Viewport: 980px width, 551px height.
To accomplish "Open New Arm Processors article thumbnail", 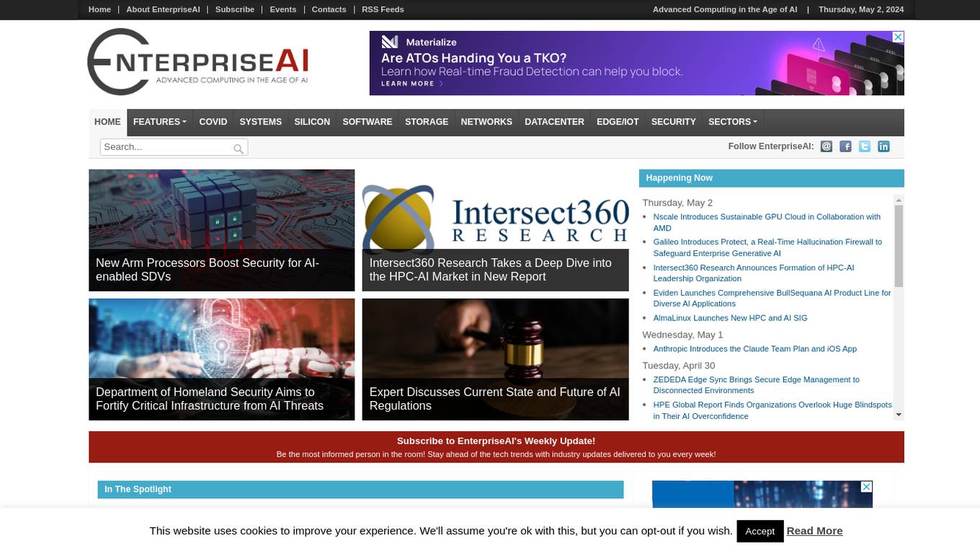I will pos(222,230).
